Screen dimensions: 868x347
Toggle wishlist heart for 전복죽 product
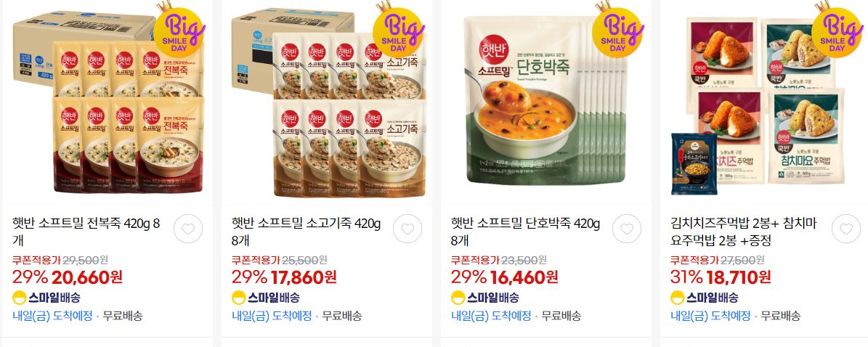(x=188, y=229)
